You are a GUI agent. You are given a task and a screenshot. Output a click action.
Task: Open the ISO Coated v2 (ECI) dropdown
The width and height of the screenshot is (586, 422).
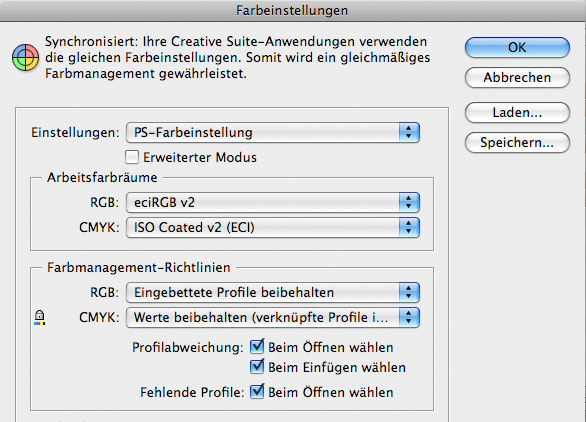pyautogui.click(x=273, y=228)
